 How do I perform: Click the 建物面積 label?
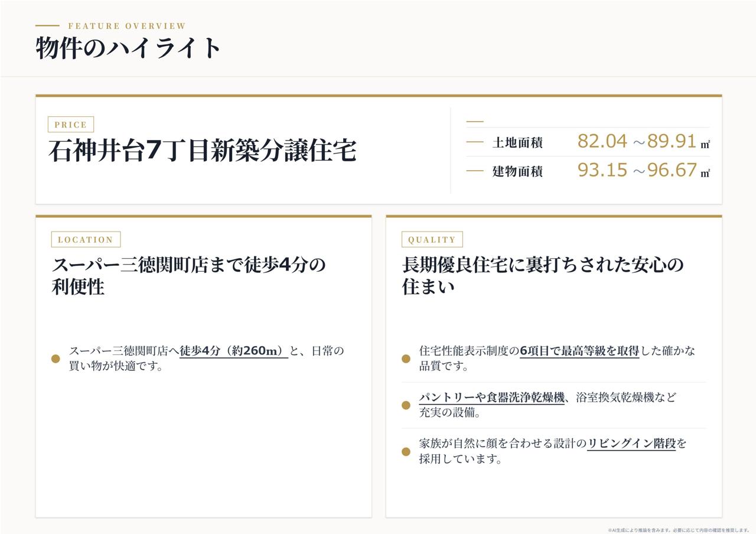click(x=517, y=171)
